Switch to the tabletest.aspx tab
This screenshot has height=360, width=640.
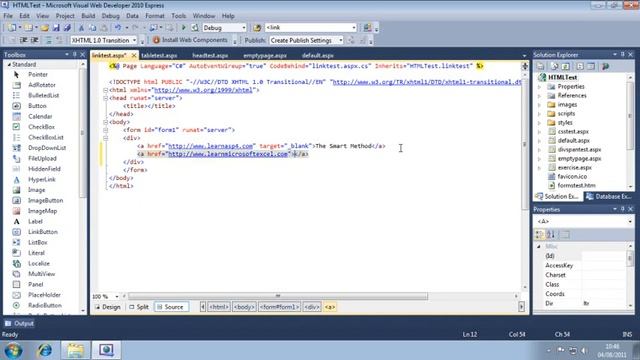[159, 55]
